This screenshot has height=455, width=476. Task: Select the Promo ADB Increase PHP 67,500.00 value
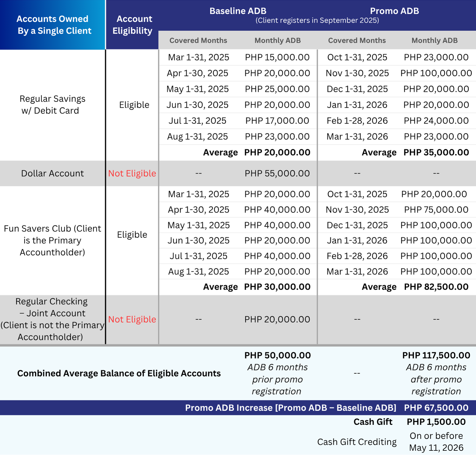[x=436, y=408]
